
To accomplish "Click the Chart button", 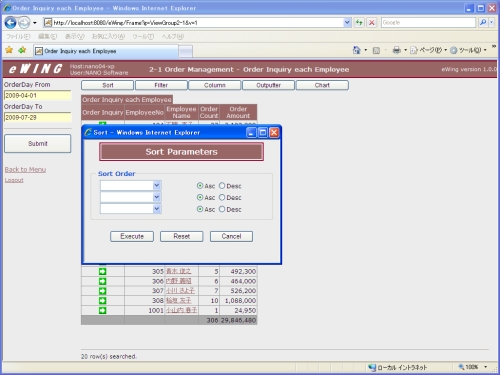I will click(x=322, y=85).
